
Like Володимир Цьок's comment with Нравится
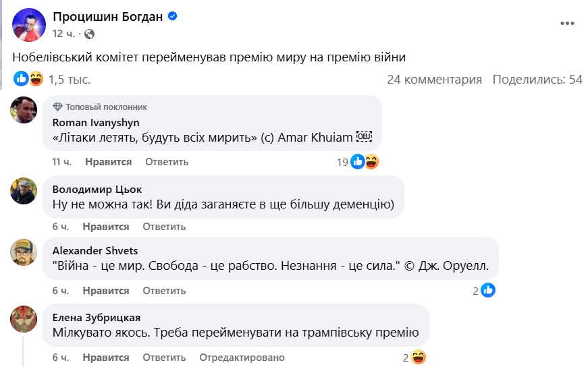pyautogui.click(x=105, y=227)
